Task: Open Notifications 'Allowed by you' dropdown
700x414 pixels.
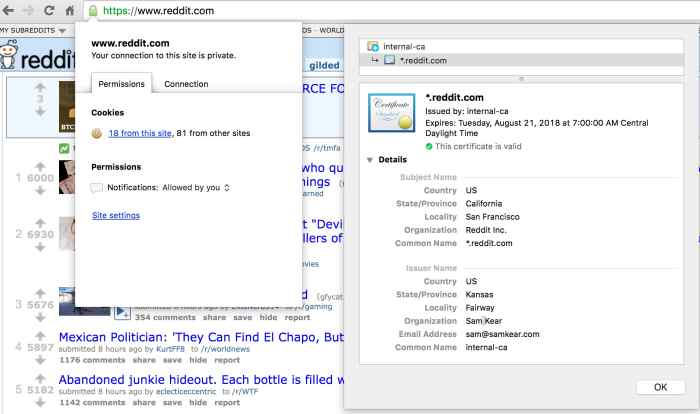Action: (195, 187)
